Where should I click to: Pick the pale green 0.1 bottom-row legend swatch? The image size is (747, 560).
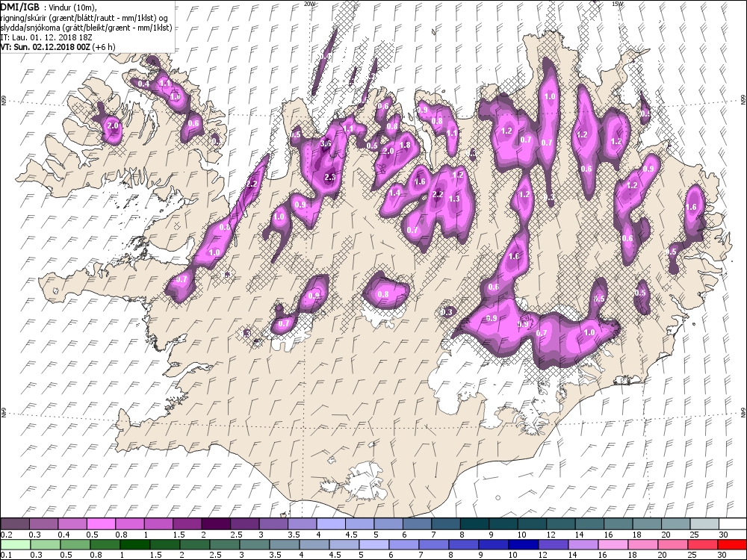(15, 545)
